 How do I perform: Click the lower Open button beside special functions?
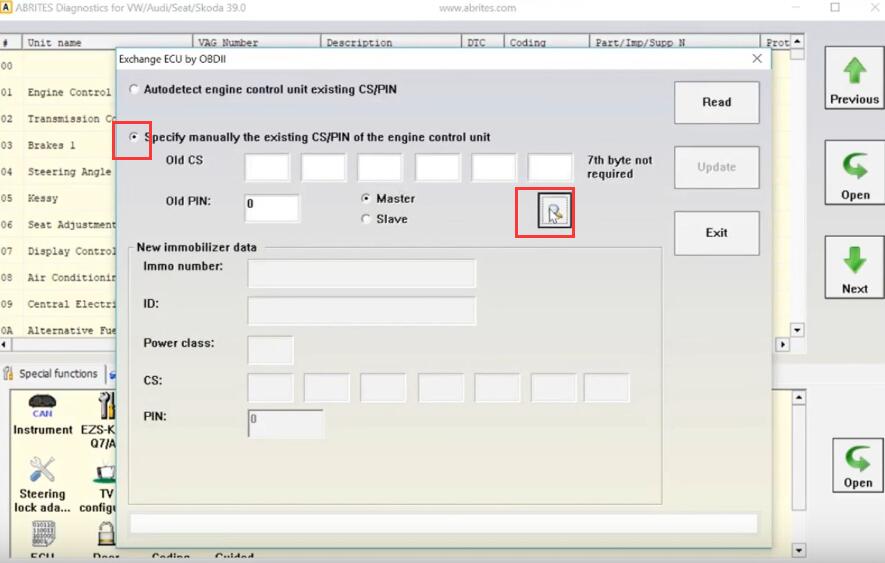pyautogui.click(x=857, y=465)
